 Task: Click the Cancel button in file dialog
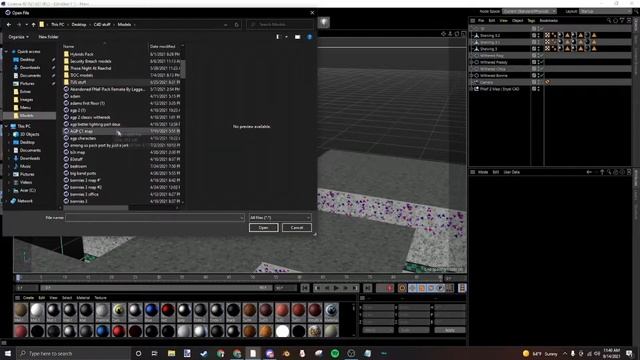(297, 228)
